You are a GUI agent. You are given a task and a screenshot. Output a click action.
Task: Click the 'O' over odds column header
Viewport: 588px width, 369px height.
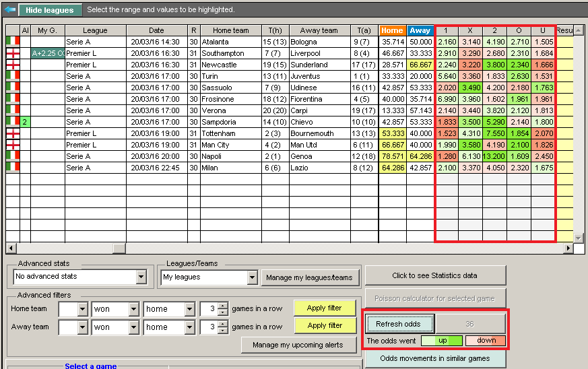coord(519,30)
